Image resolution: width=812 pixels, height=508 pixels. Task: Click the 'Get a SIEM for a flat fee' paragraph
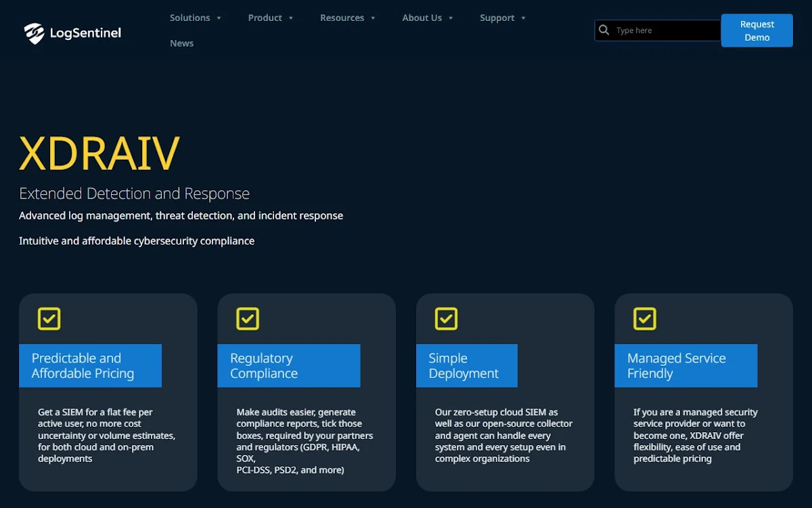[x=107, y=436]
